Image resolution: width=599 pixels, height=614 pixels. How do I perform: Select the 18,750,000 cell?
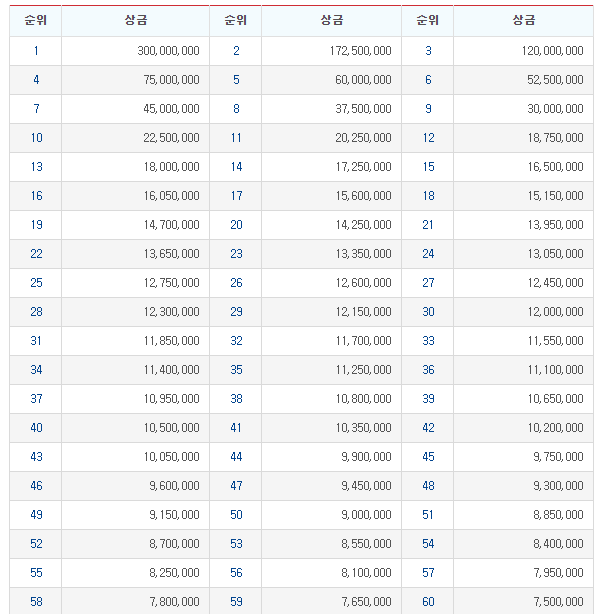tap(555, 138)
